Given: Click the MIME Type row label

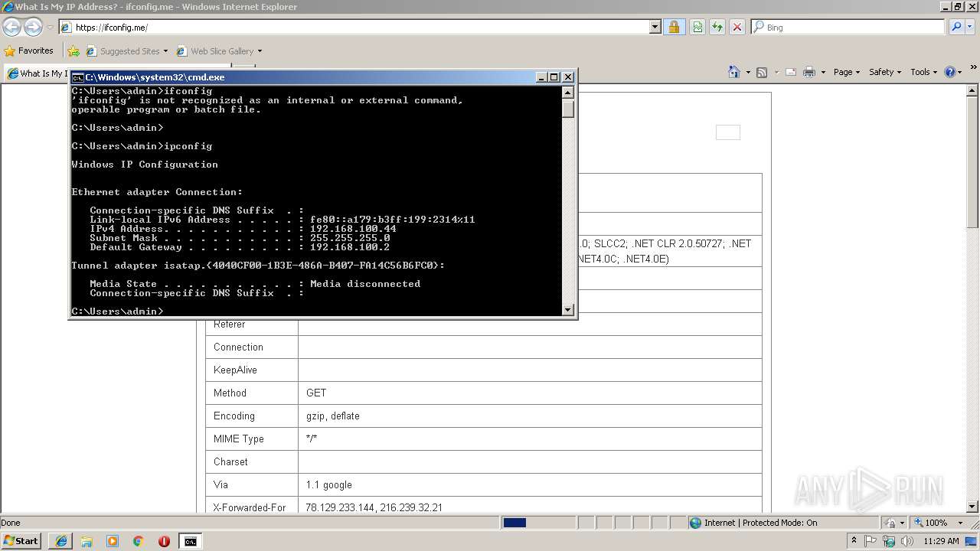Looking at the screenshot, I should pos(239,439).
